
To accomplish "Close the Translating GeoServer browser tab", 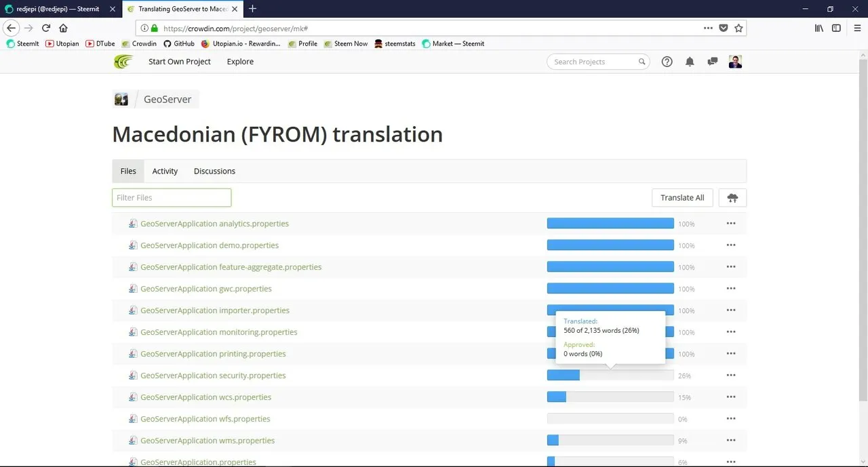I will click(x=235, y=9).
